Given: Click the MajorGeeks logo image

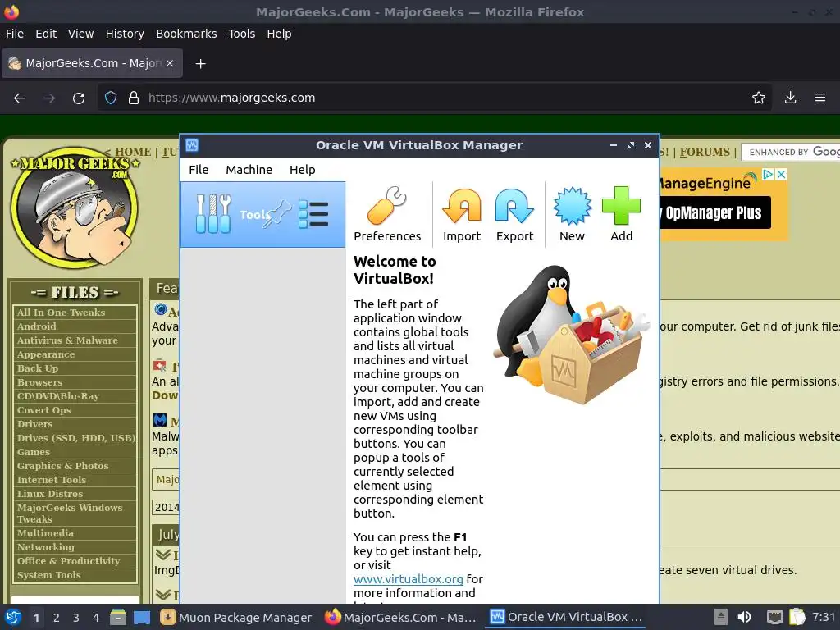Looking at the screenshot, I should [75, 208].
